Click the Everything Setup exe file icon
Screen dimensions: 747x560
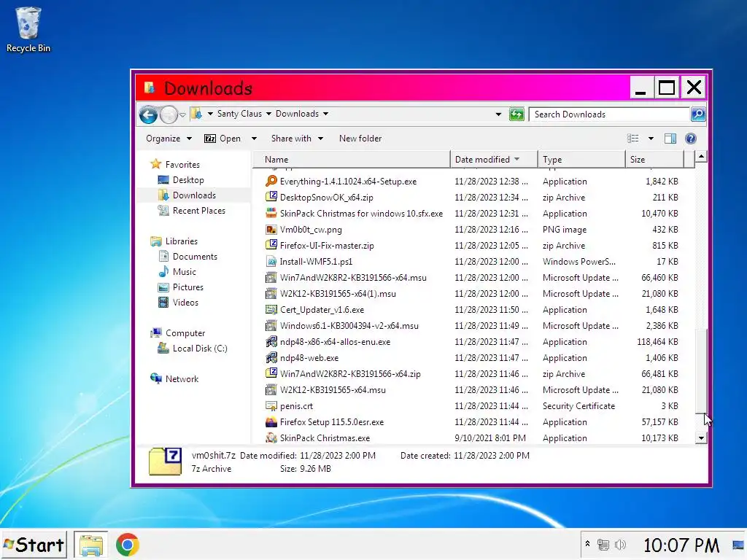tap(271, 181)
